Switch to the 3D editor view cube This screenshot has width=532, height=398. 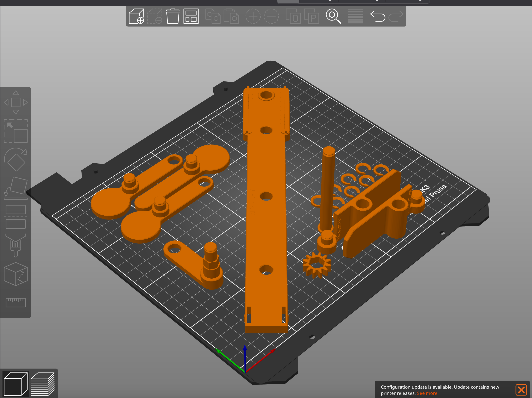click(x=16, y=383)
